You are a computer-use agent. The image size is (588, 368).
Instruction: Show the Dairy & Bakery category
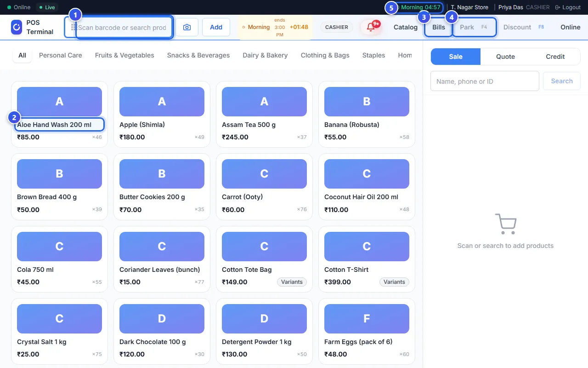pos(265,55)
